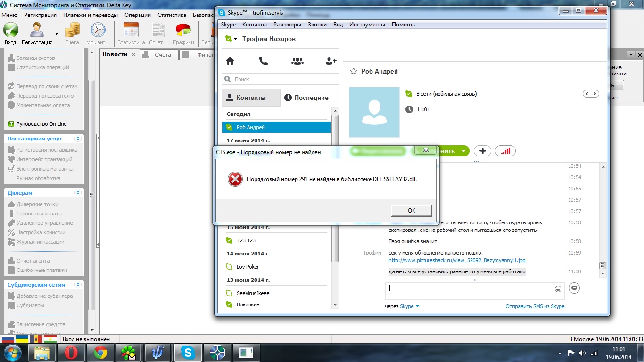Click Отправить SMS из Skype link
Viewport: 644px width, 362px height.
[x=535, y=306]
